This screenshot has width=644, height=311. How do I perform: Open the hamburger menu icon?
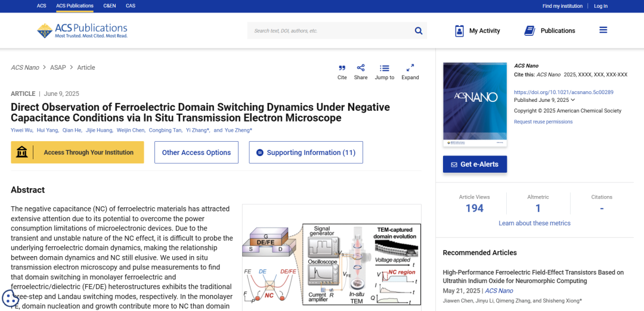(603, 30)
